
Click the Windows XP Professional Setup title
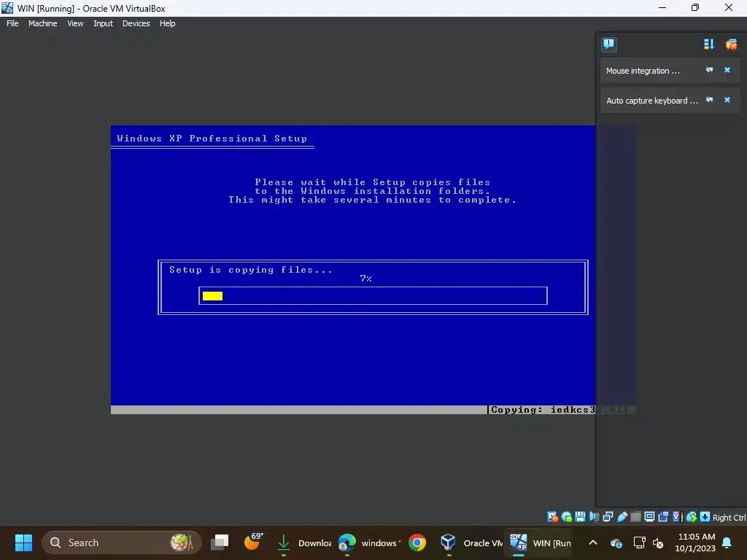[212, 139]
